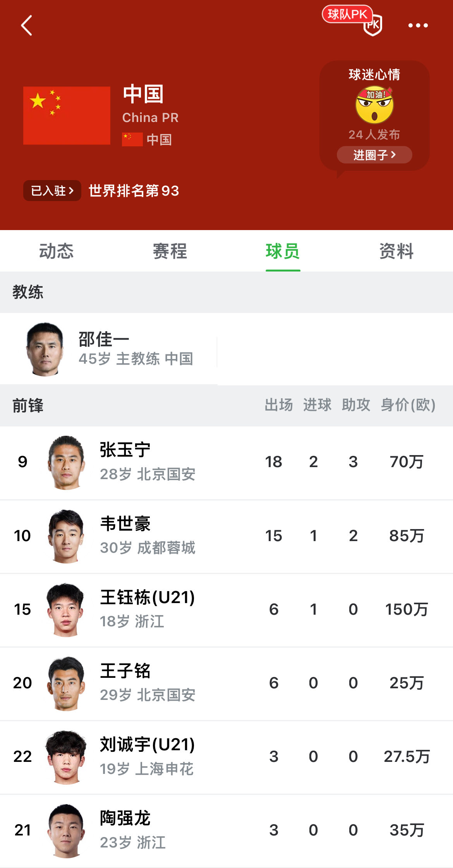Screen dimensions: 453x868
Task: Expand the 已入驻 badge chevron
Action: (x=71, y=191)
